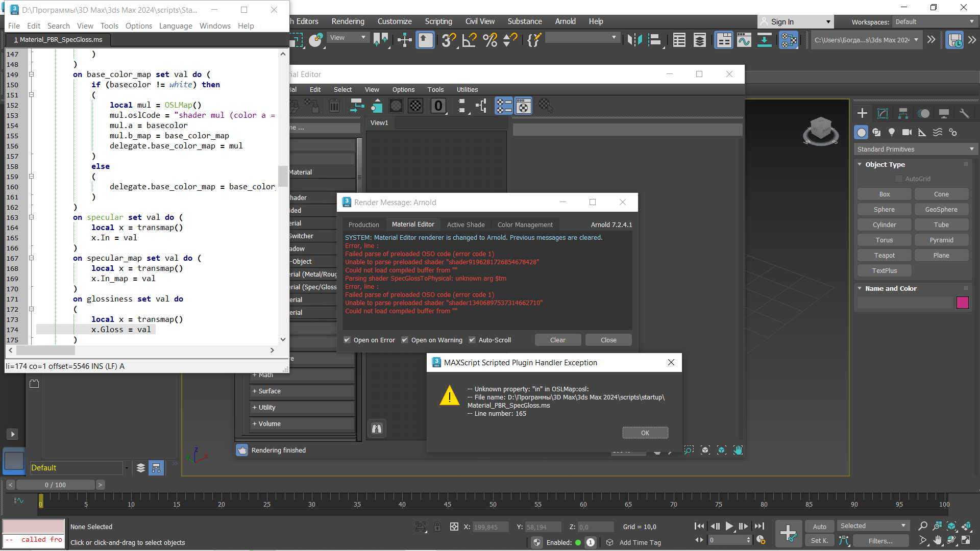
Task: Switch to Color Management tab
Action: 525,224
